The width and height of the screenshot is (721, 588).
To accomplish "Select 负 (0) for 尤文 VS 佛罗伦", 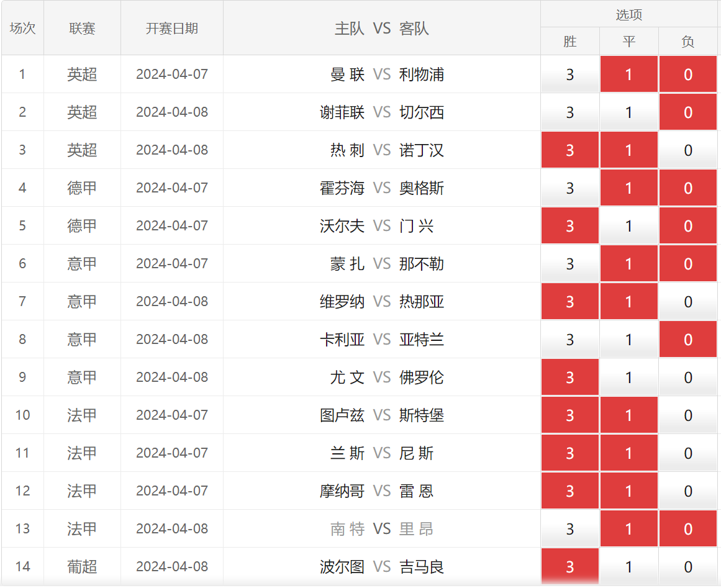I will [688, 377].
